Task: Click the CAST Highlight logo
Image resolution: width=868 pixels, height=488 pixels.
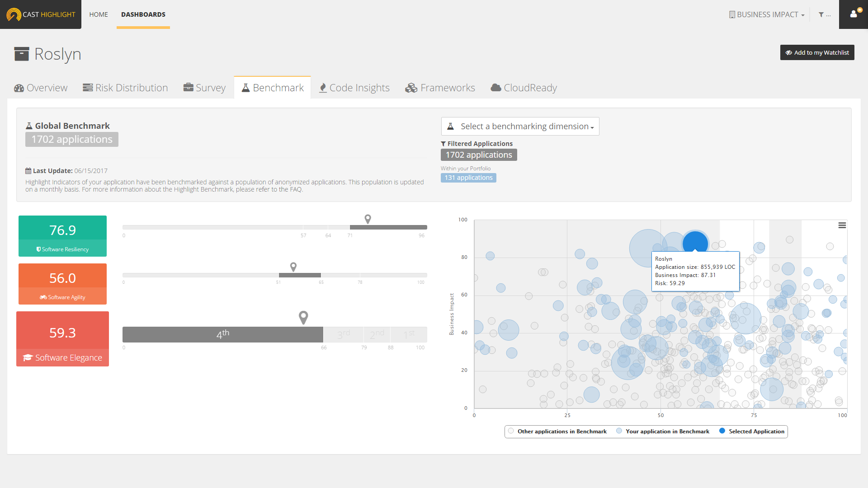Action: click(41, 14)
